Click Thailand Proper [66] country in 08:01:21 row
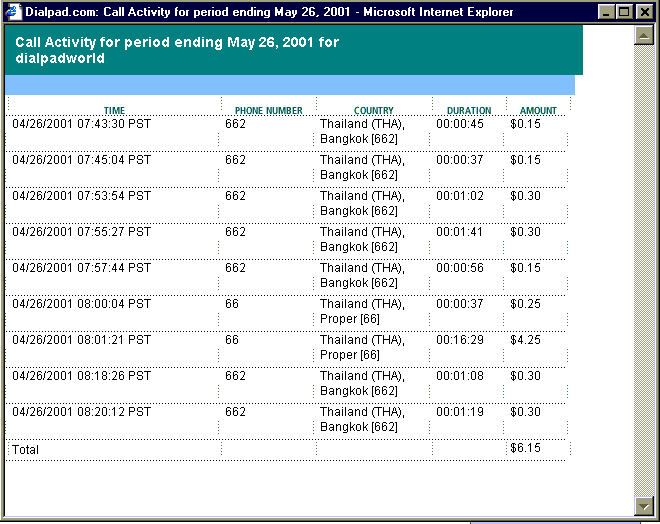 (x=362, y=347)
